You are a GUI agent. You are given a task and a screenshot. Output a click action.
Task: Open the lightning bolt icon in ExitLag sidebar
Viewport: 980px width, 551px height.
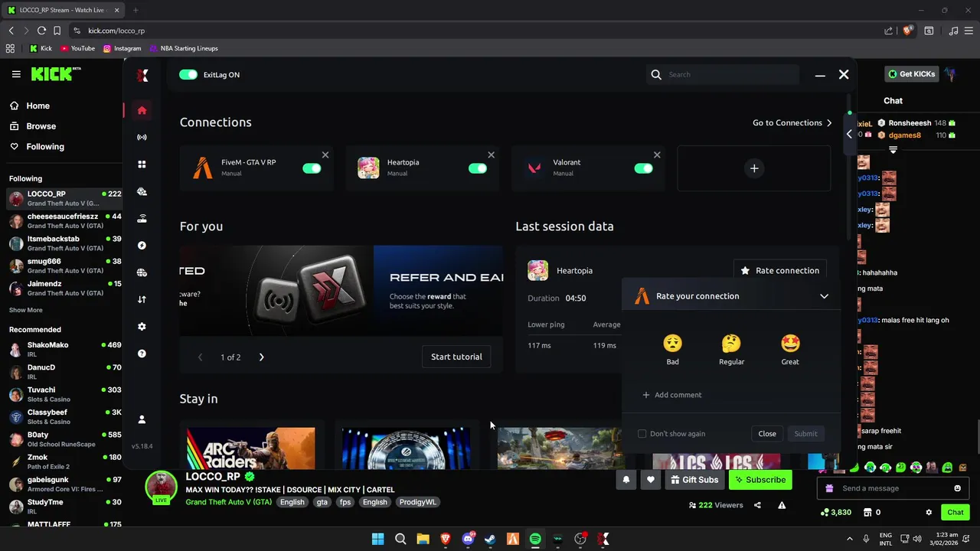coord(142,246)
